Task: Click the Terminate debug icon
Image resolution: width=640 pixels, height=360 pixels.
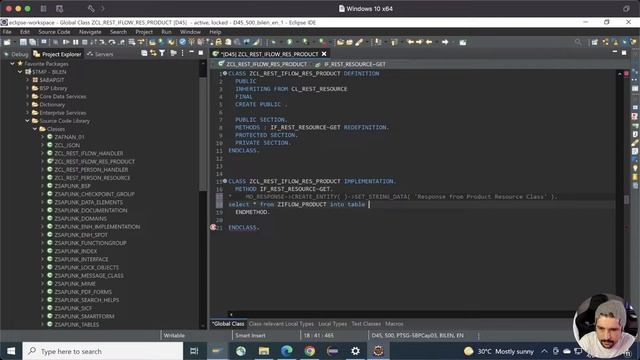Action: 84,42
